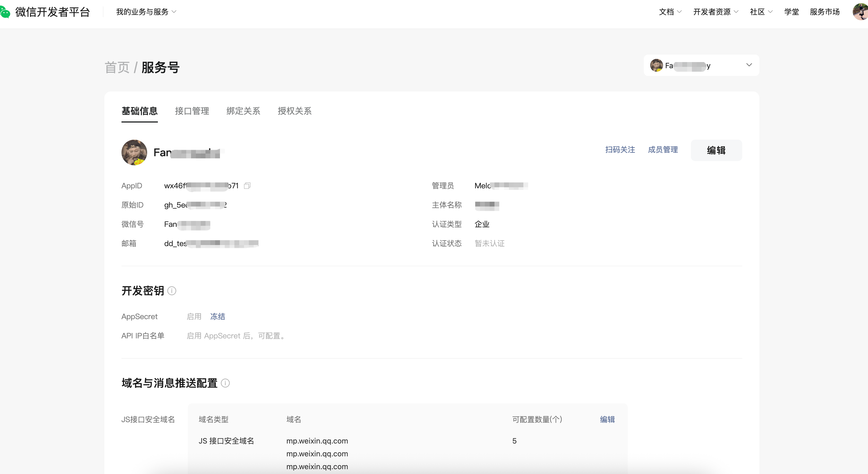Open the user avatar in top-right corner

pyautogui.click(x=860, y=12)
